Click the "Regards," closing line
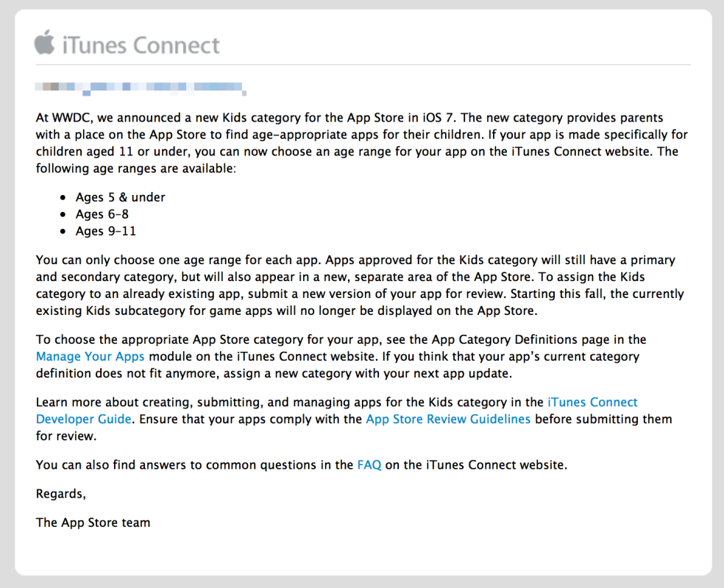 (61, 494)
